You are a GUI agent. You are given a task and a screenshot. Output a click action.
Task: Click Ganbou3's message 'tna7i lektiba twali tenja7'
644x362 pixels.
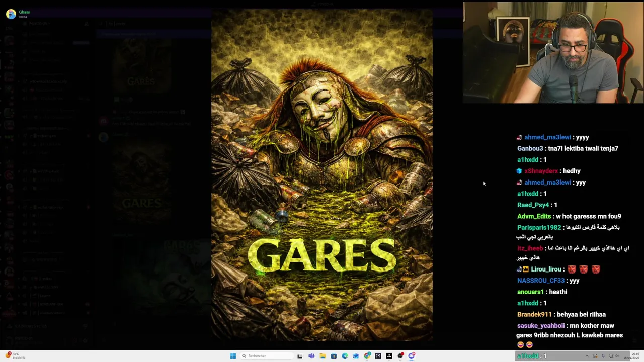pyautogui.click(x=583, y=148)
